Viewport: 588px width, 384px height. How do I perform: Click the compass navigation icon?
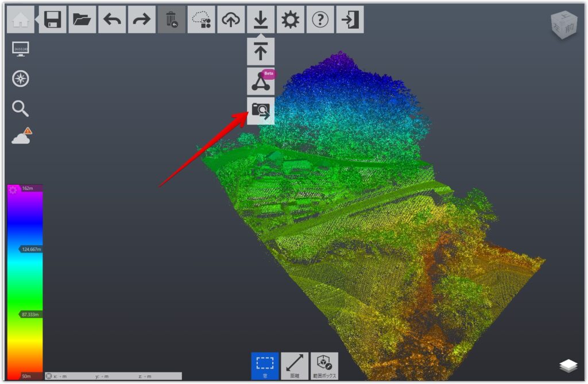(x=19, y=79)
